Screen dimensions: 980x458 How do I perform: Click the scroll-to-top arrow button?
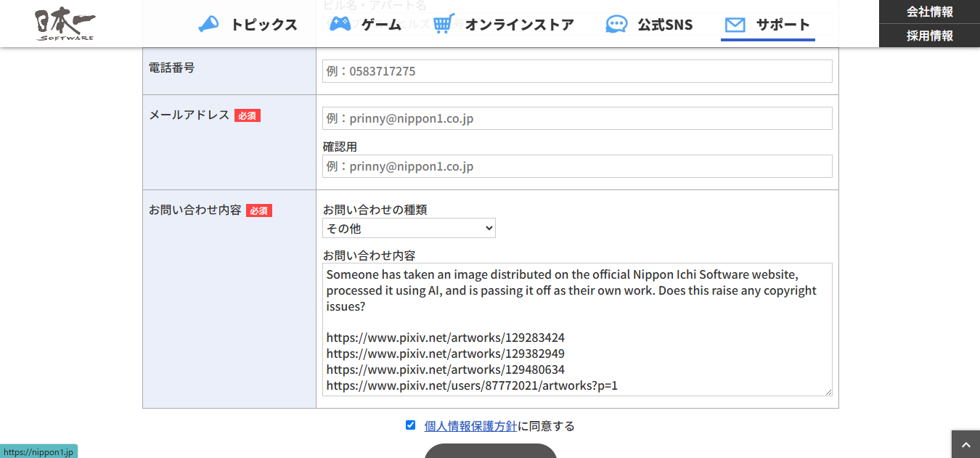coord(965,444)
